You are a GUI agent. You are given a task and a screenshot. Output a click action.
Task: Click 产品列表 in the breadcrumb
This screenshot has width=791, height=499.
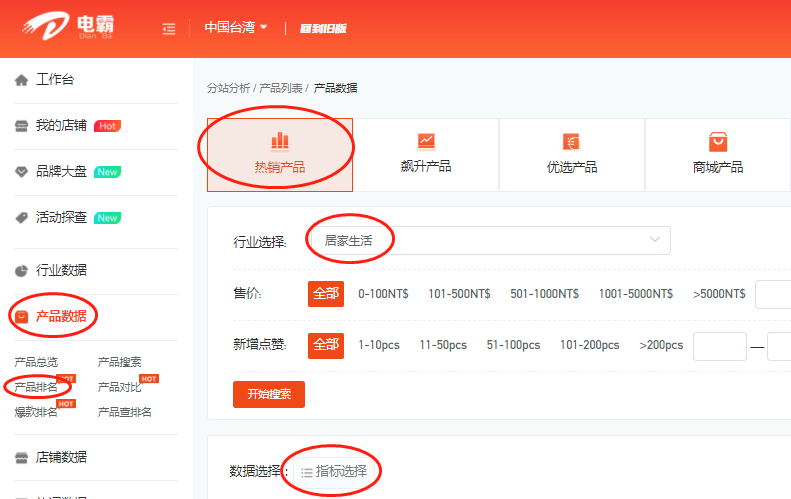[x=281, y=88]
